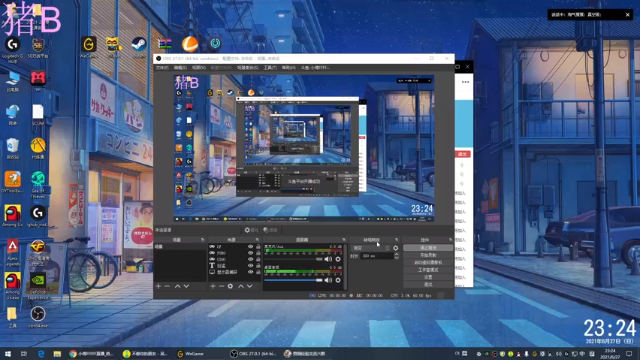The height and width of the screenshot is (360, 640).
Task: Toggle visibility of display capture source
Action: pyautogui.click(x=250, y=272)
